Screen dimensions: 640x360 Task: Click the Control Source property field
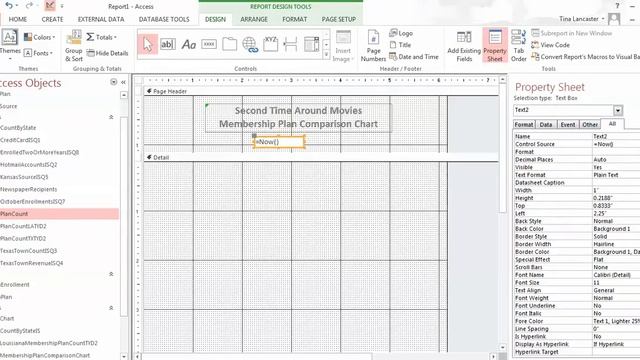point(616,144)
